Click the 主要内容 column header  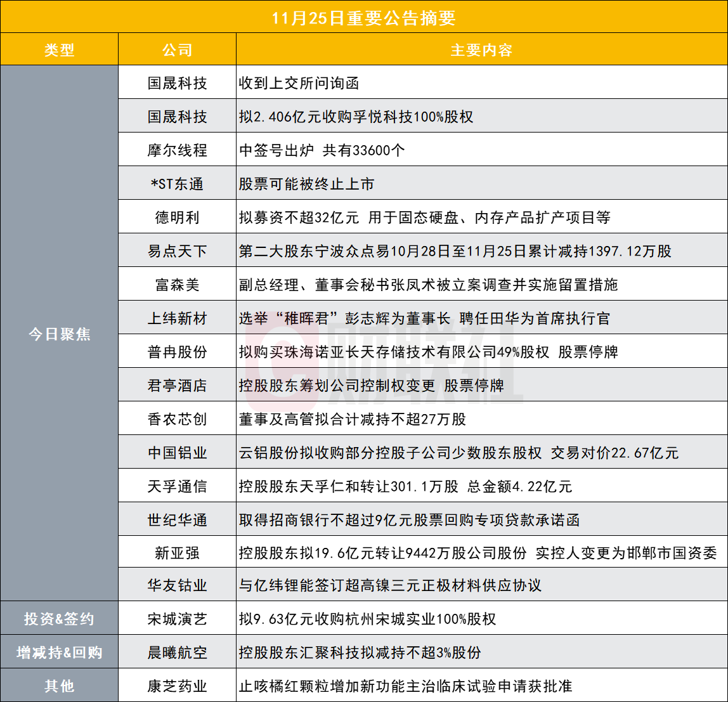coord(481,50)
